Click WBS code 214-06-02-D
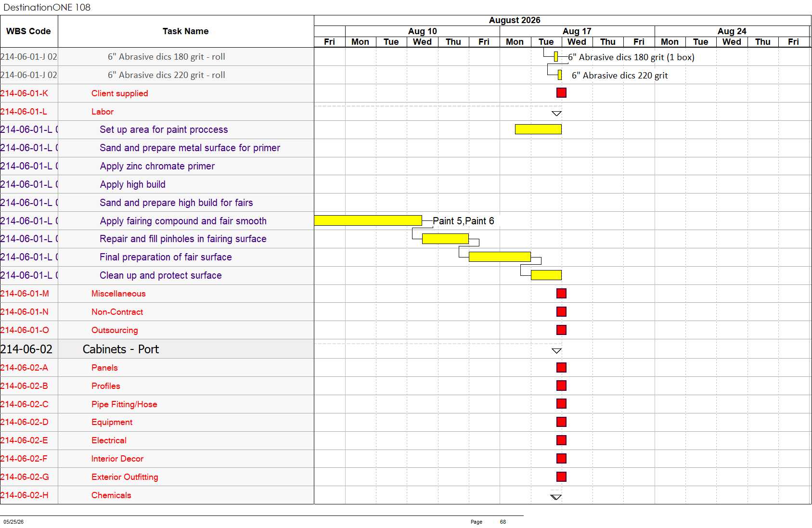Screen dimensions: 812x528 tap(24, 422)
